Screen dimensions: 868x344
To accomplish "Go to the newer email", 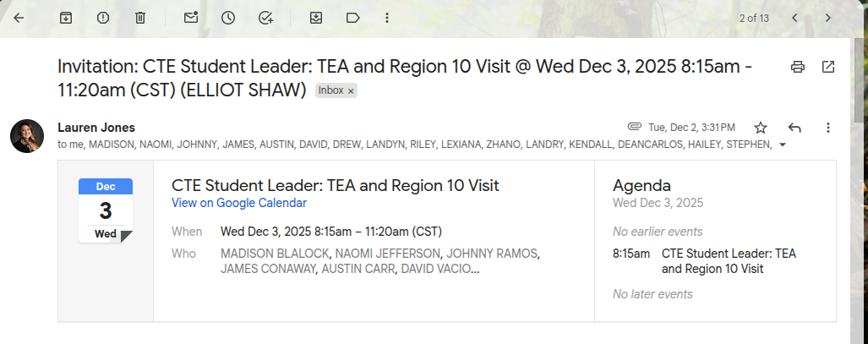I will [x=794, y=18].
